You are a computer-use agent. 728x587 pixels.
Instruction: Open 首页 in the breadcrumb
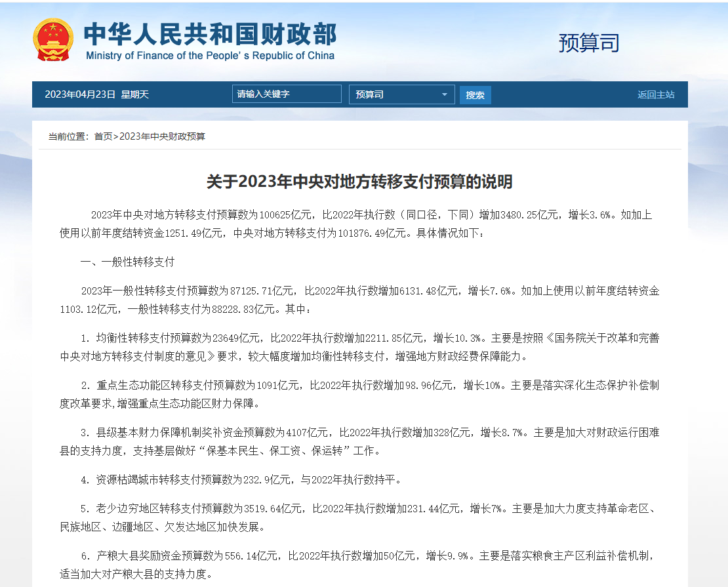pyautogui.click(x=103, y=136)
